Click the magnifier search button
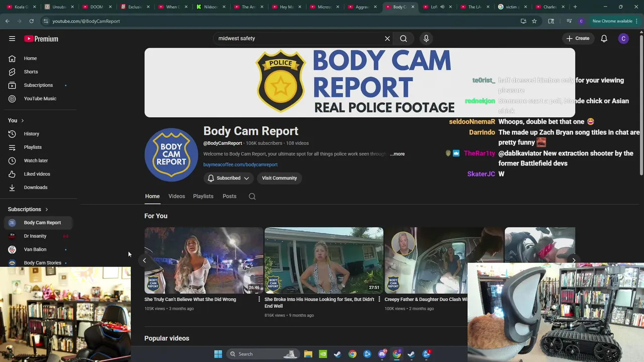644x362 pixels. coord(404,38)
